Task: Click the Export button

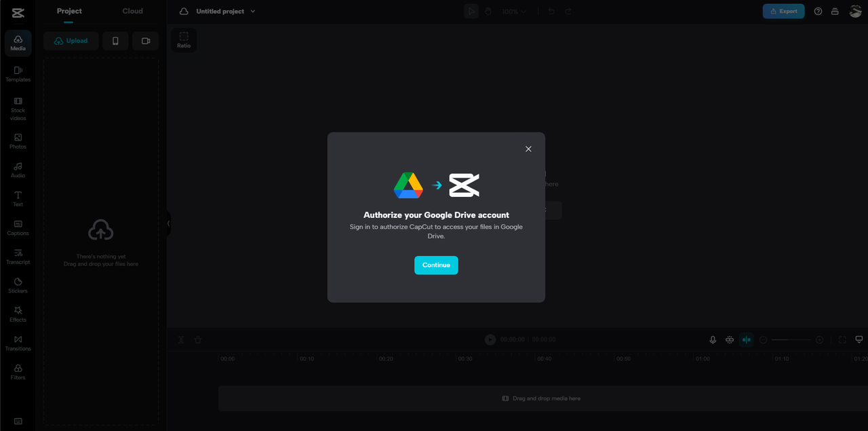Action: (783, 12)
